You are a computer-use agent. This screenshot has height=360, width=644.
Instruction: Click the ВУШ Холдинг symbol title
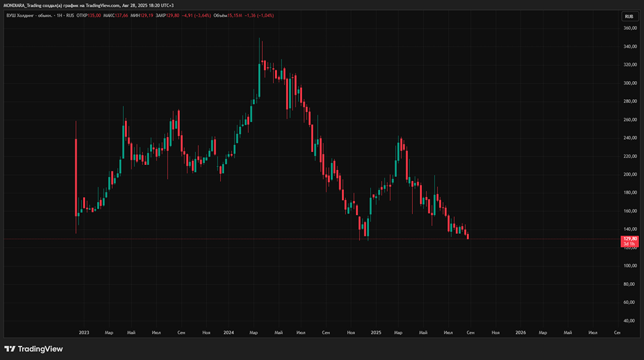pyautogui.click(x=29, y=15)
